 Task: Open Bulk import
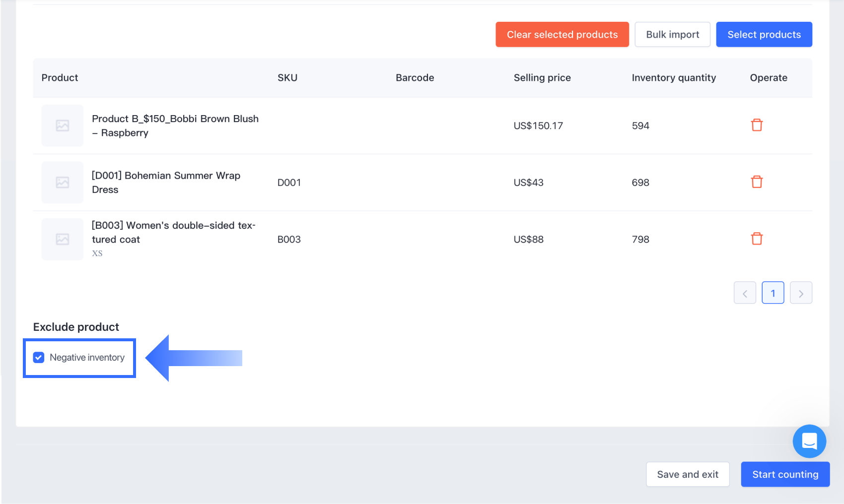(x=672, y=35)
